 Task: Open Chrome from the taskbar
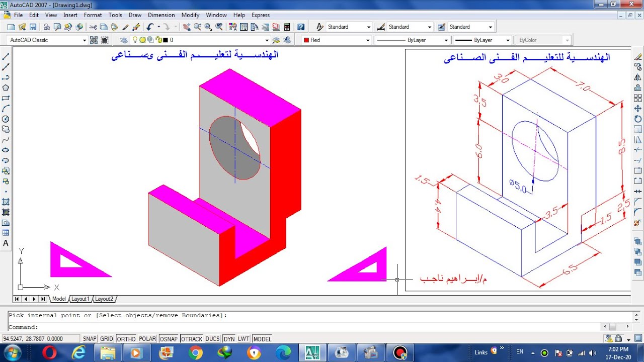pos(196,353)
